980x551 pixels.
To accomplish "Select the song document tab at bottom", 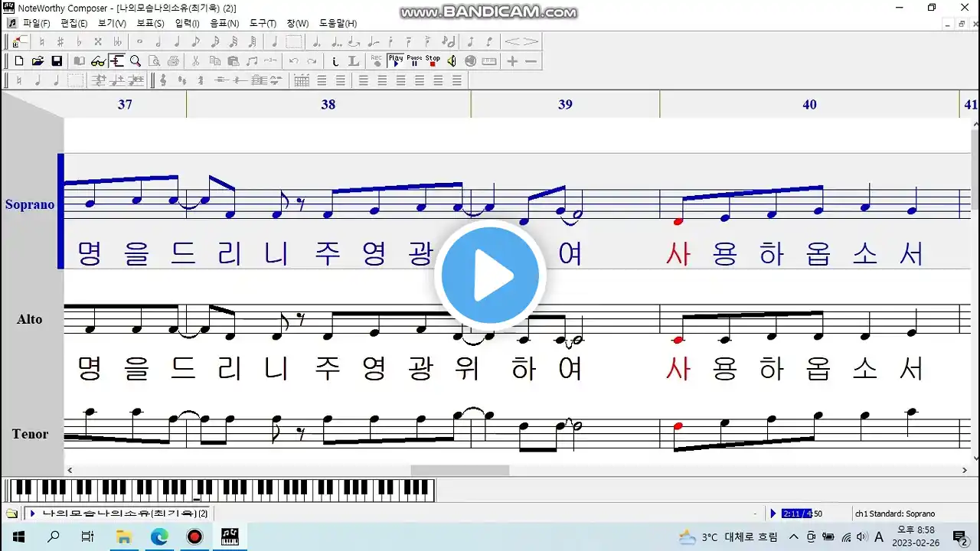I will (x=119, y=514).
